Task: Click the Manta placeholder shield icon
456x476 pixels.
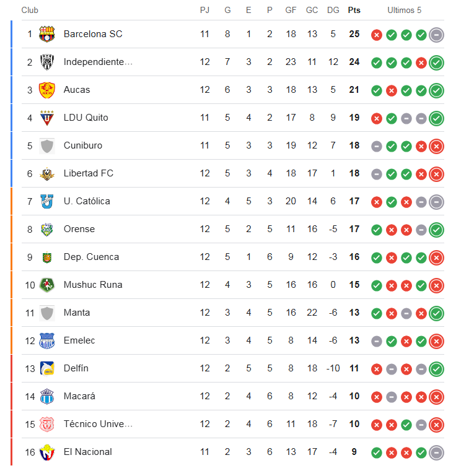Action: coord(47,313)
